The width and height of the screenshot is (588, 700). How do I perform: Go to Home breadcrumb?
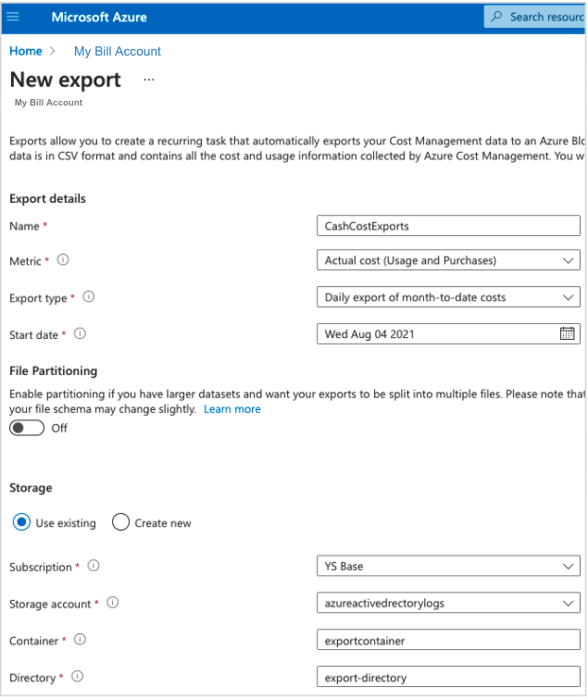pos(26,51)
